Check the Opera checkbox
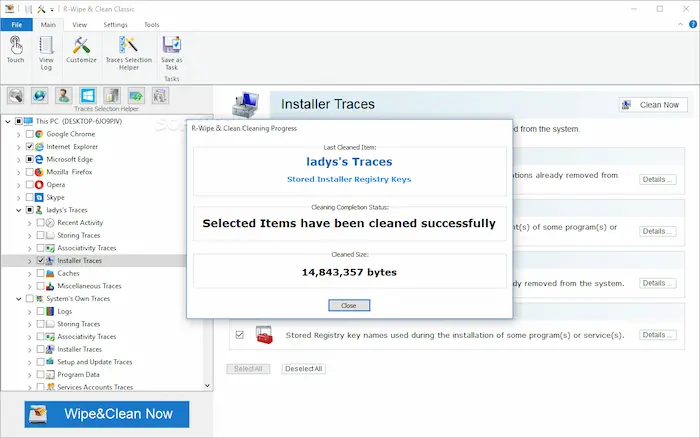 pyautogui.click(x=29, y=184)
